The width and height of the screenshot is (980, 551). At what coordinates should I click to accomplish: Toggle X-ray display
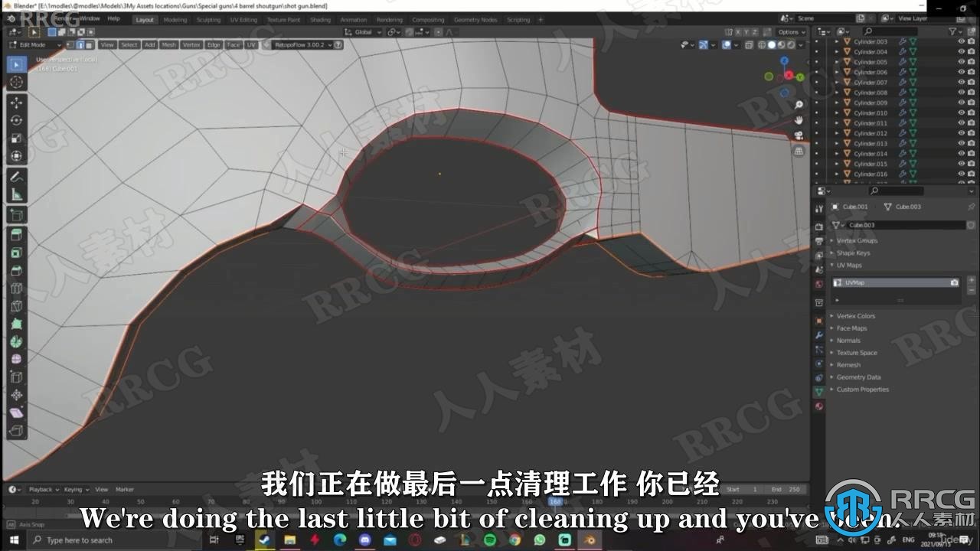pyautogui.click(x=750, y=44)
